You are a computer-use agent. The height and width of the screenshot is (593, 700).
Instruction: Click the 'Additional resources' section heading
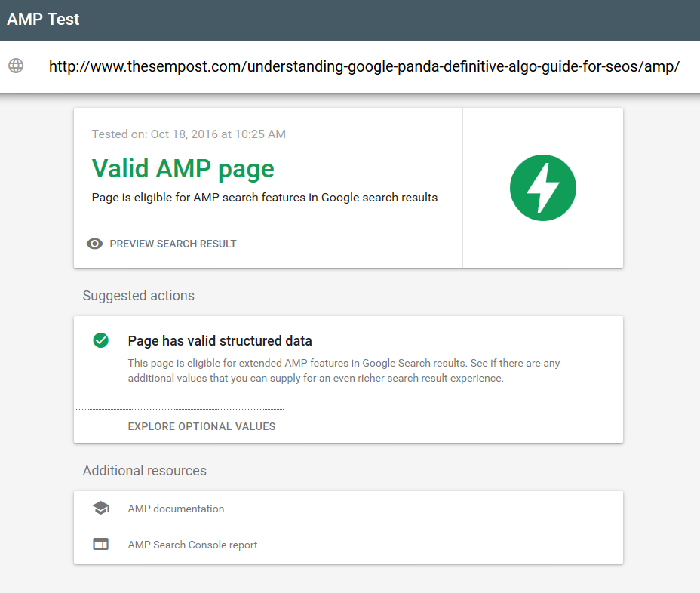pyautogui.click(x=144, y=471)
